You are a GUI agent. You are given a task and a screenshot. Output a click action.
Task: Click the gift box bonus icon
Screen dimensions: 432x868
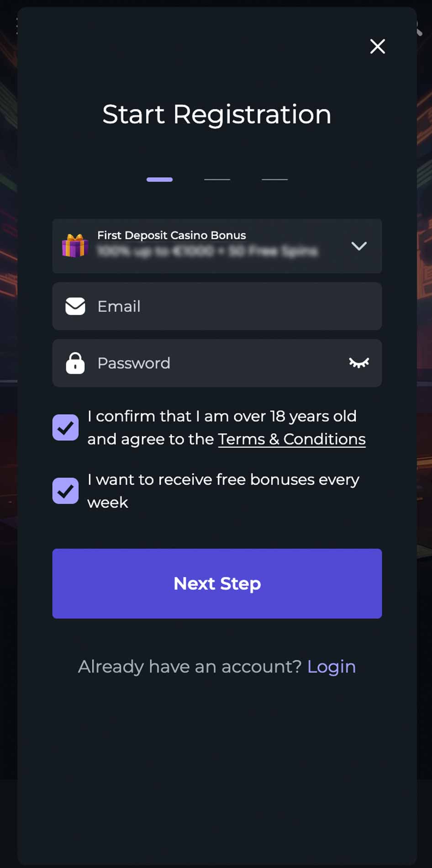(75, 246)
